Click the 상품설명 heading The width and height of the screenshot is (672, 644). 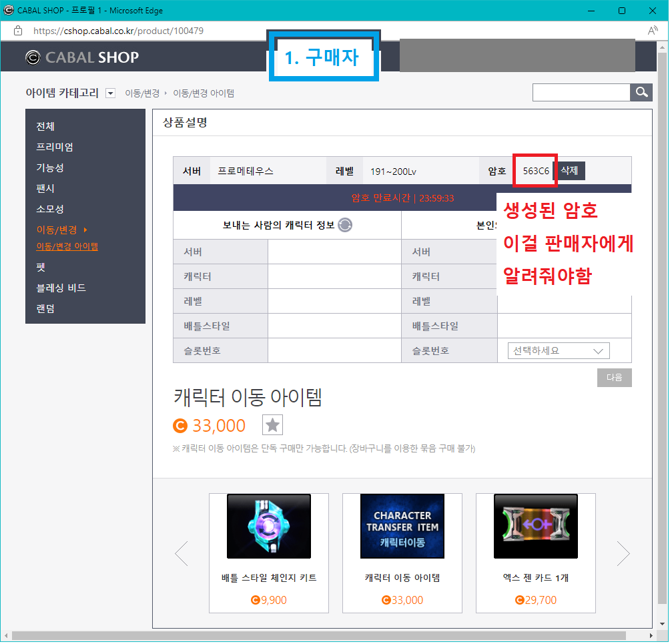click(186, 123)
